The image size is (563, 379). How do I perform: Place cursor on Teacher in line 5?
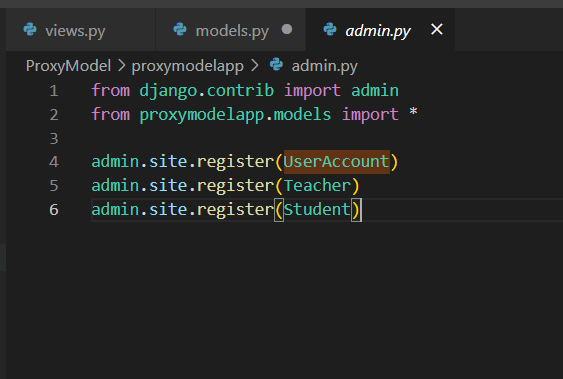coord(317,186)
